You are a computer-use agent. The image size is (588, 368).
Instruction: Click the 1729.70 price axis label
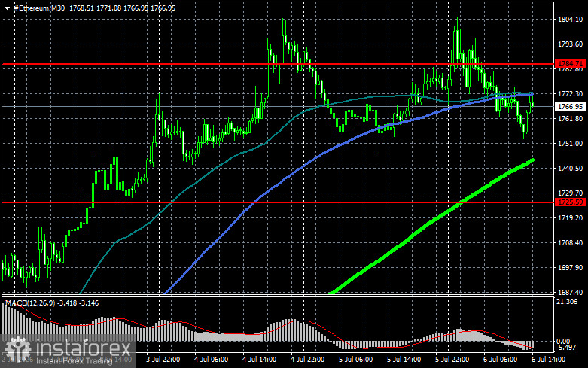(x=571, y=193)
